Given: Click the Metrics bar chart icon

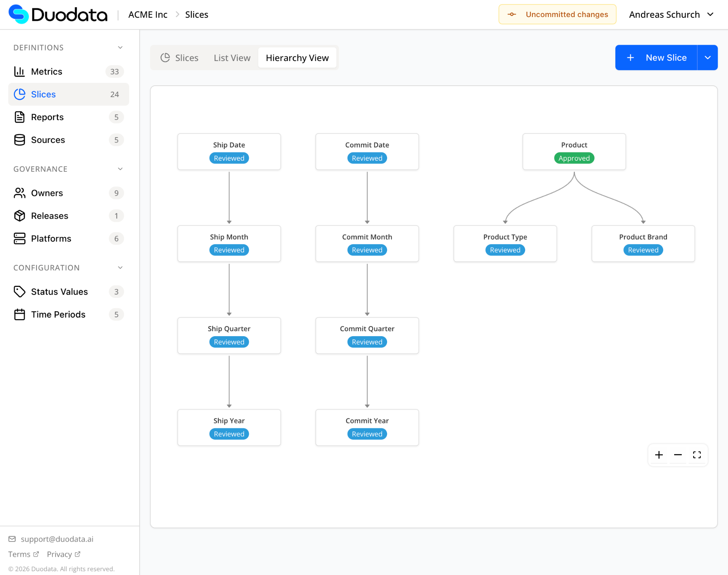Looking at the screenshot, I should coord(19,72).
